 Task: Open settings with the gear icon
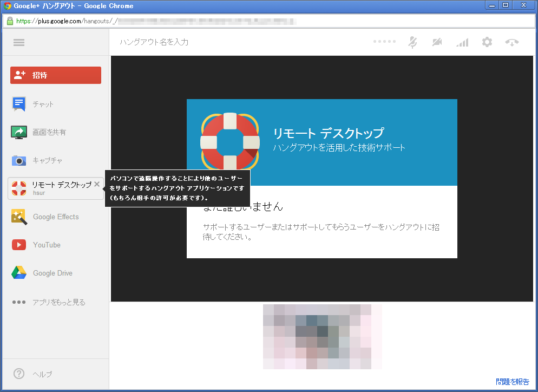[487, 42]
